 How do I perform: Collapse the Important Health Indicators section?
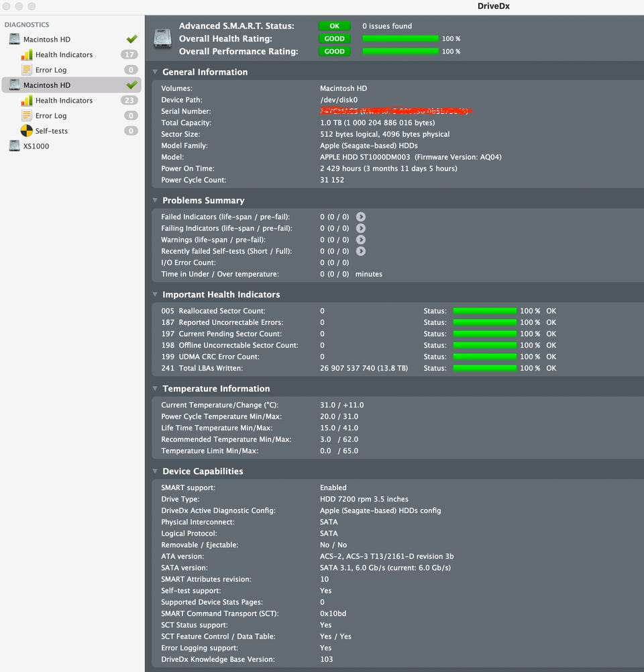click(x=155, y=295)
